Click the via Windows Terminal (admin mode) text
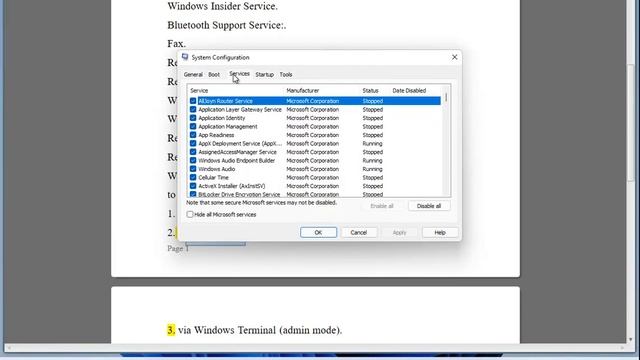The height and width of the screenshot is (360, 640). (x=260, y=330)
